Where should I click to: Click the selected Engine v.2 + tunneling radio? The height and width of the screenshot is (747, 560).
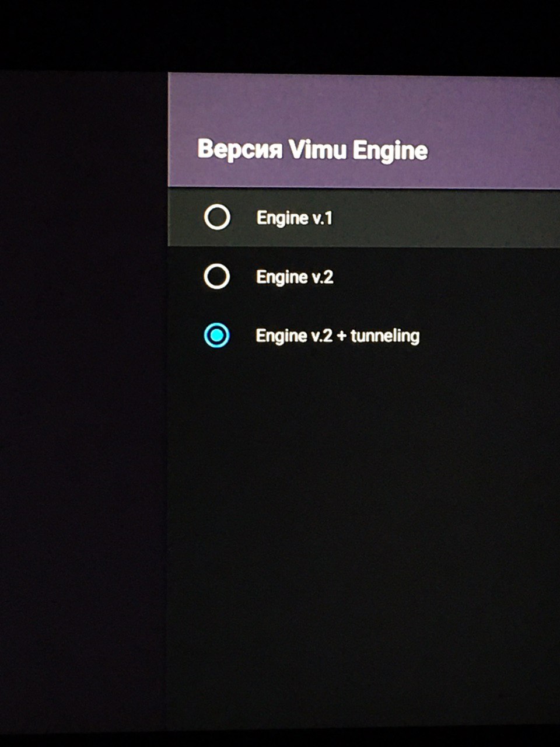(217, 335)
